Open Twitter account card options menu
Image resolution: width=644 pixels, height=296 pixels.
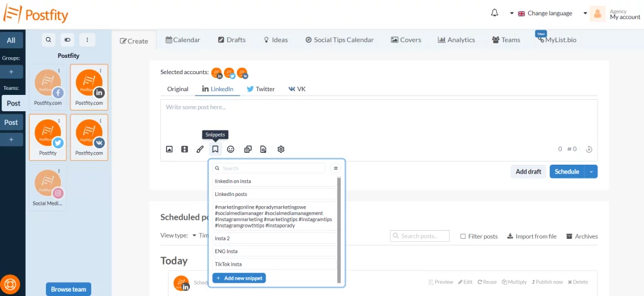tap(59, 121)
